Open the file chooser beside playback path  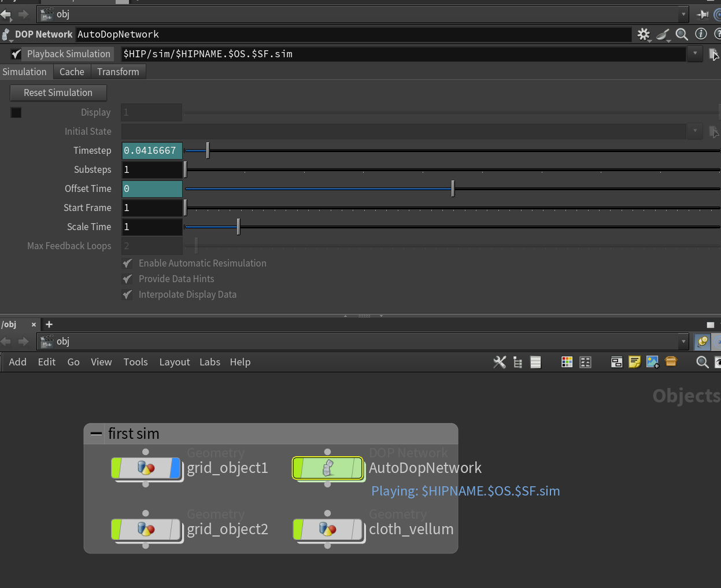[x=714, y=54]
